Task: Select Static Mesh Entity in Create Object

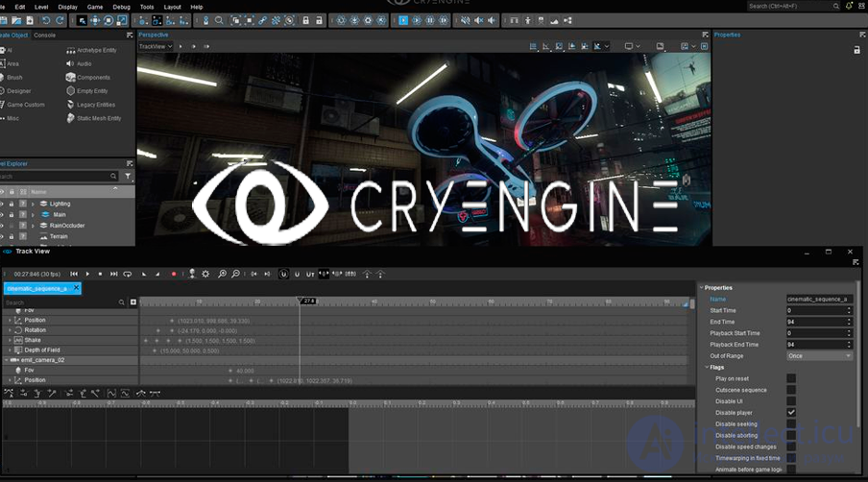Action: 93,118
